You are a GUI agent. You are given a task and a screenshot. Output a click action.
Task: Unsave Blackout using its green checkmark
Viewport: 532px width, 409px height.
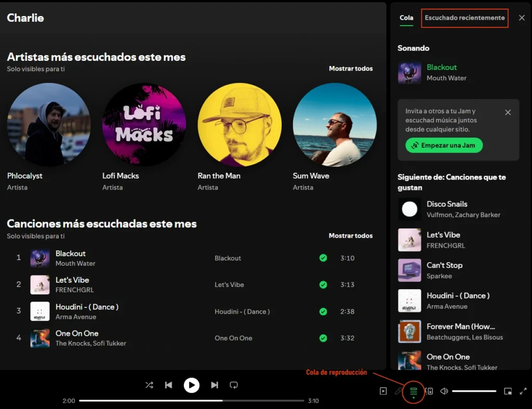tap(323, 258)
